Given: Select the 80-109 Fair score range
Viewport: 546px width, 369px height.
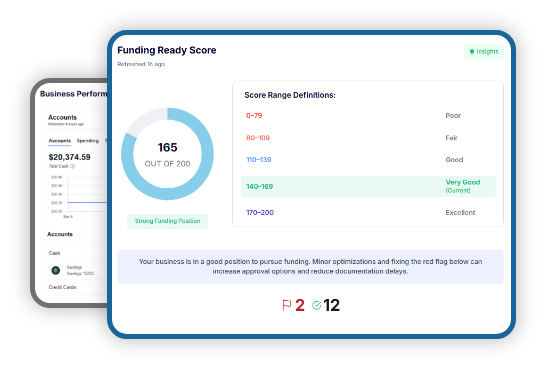Looking at the screenshot, I should [x=368, y=138].
